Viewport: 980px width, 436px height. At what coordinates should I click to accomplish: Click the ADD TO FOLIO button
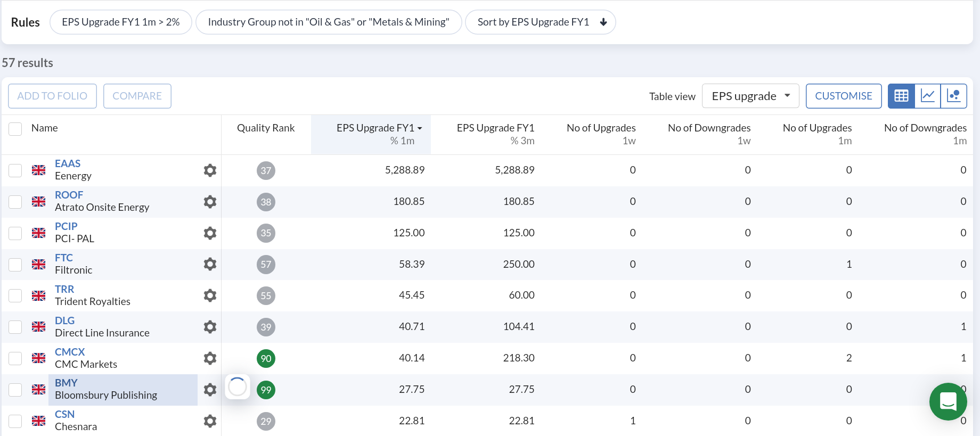[x=52, y=96]
